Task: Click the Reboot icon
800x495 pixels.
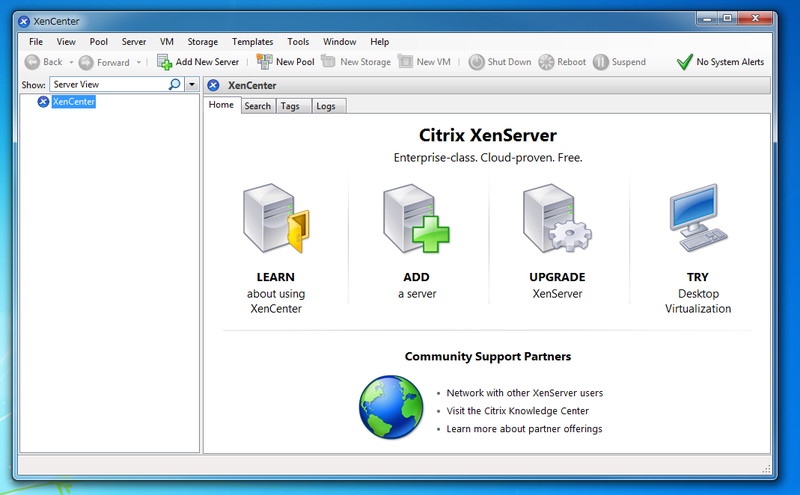Action: point(546,62)
